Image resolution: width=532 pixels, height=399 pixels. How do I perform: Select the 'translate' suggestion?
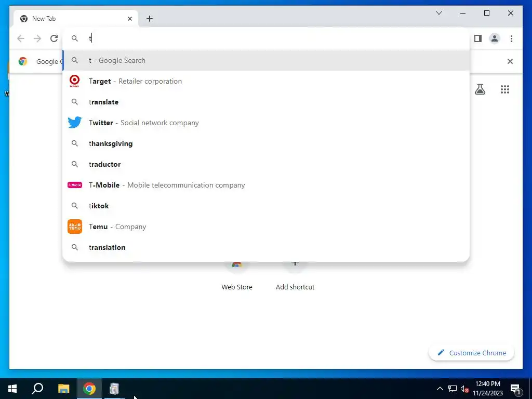[x=267, y=102]
